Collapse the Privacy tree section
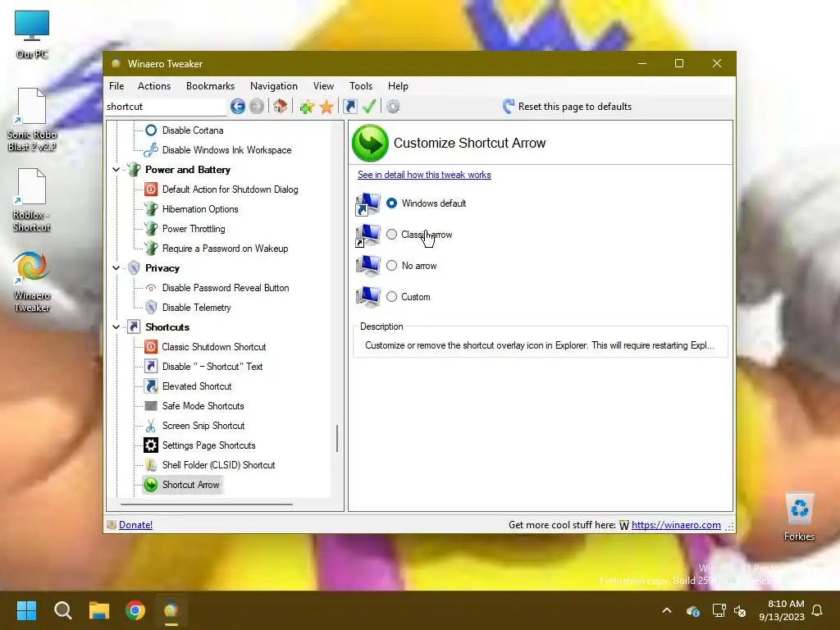Screen dimensions: 840x630 coord(116,268)
